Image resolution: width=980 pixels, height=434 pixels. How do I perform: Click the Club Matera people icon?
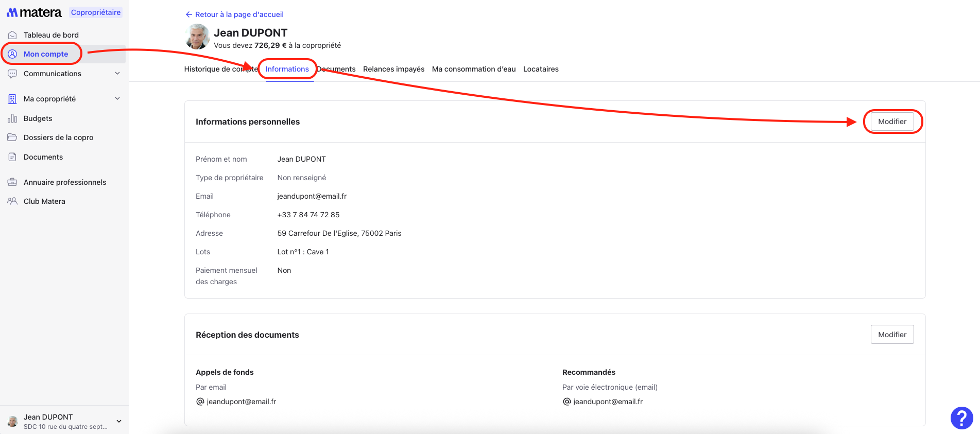(x=12, y=201)
